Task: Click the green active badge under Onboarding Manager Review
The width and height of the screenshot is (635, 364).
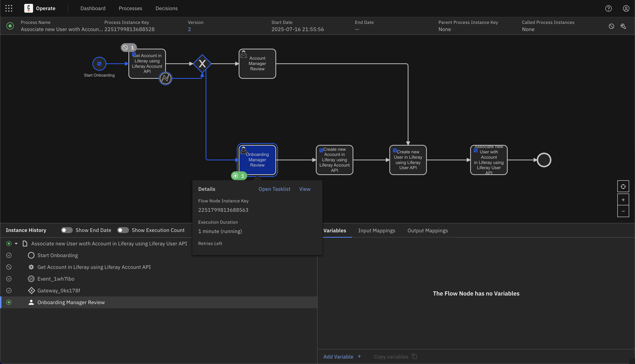Action: point(239,176)
